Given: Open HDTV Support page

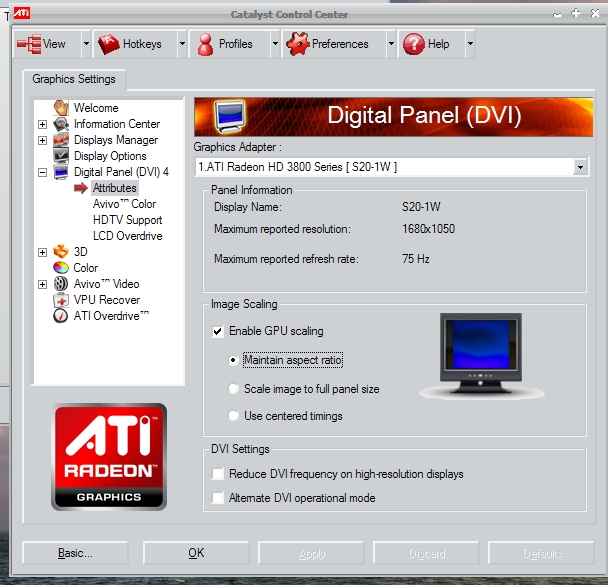Looking at the screenshot, I should (x=128, y=220).
